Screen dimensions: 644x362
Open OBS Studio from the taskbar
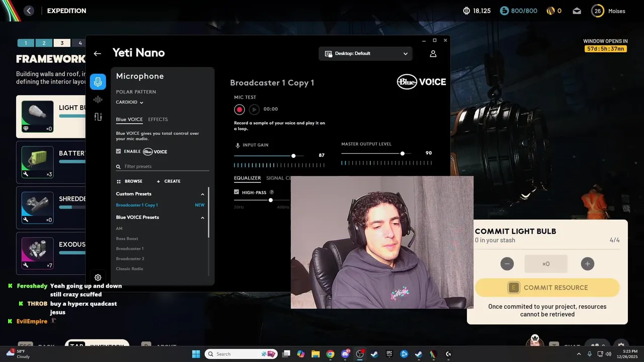[x=360, y=354]
